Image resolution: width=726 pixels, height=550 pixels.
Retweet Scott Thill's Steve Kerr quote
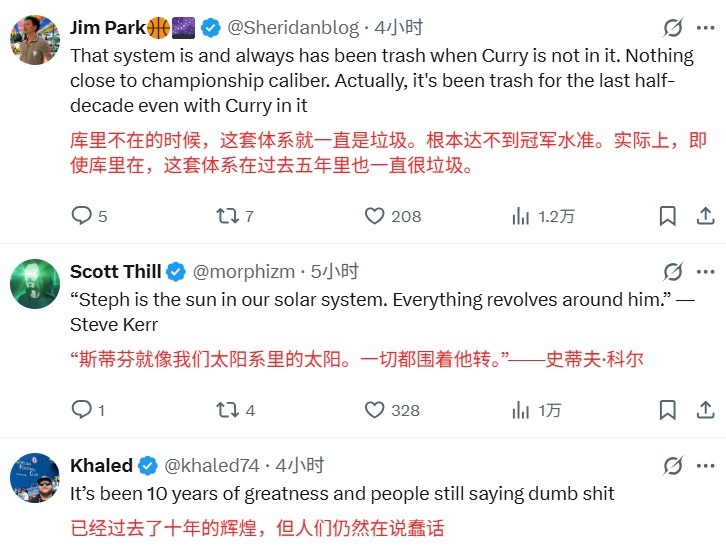click(227, 410)
